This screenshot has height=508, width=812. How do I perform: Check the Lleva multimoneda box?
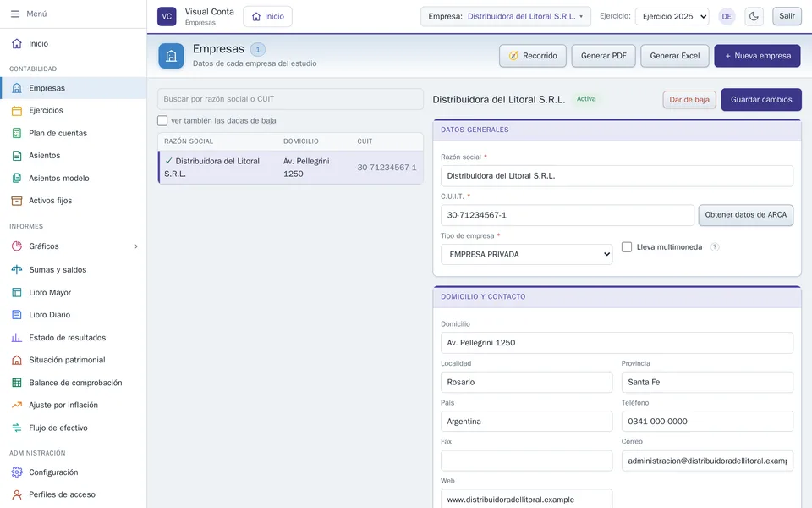(x=627, y=247)
